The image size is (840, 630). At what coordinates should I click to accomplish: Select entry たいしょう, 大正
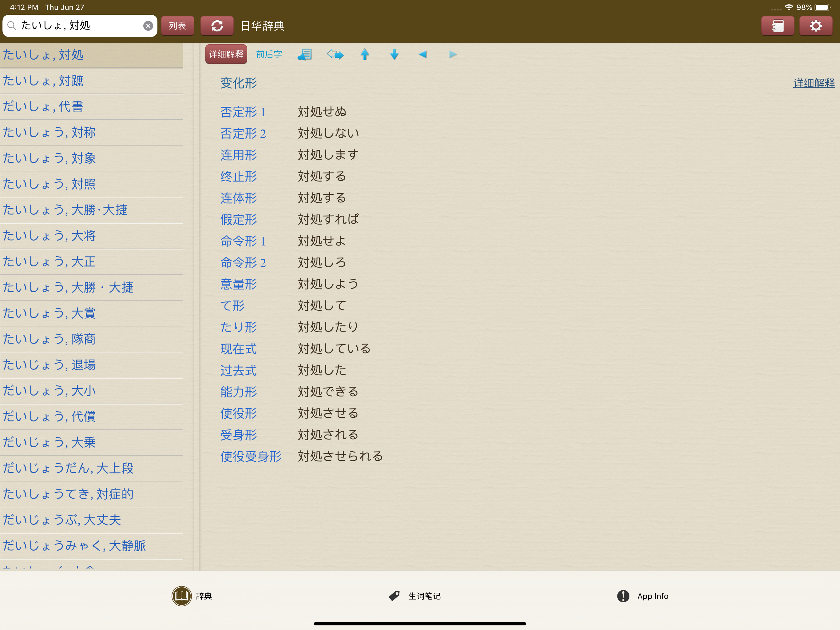click(x=92, y=262)
